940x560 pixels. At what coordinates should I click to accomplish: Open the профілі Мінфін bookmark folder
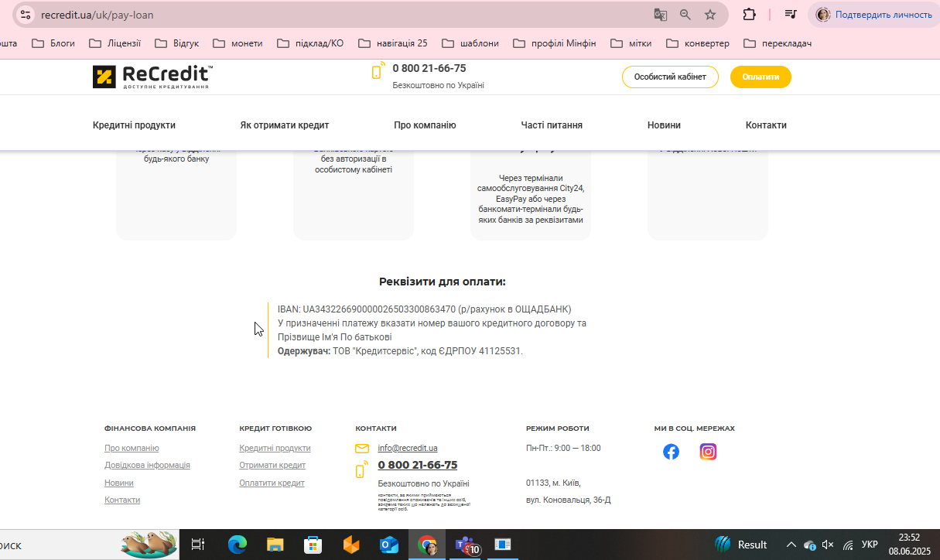[x=555, y=43]
